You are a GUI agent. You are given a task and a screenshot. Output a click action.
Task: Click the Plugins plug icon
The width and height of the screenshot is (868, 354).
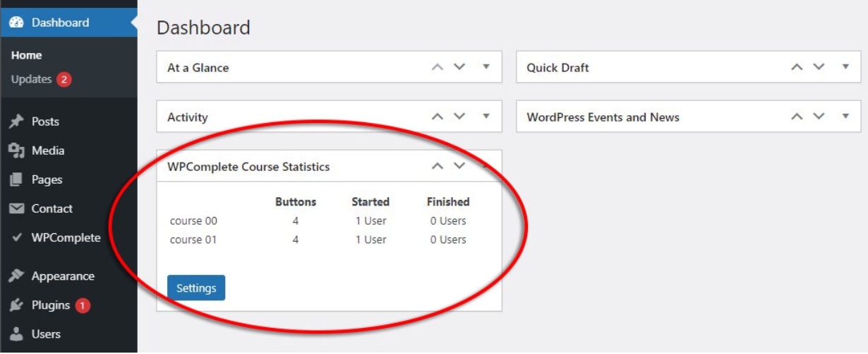click(x=16, y=305)
